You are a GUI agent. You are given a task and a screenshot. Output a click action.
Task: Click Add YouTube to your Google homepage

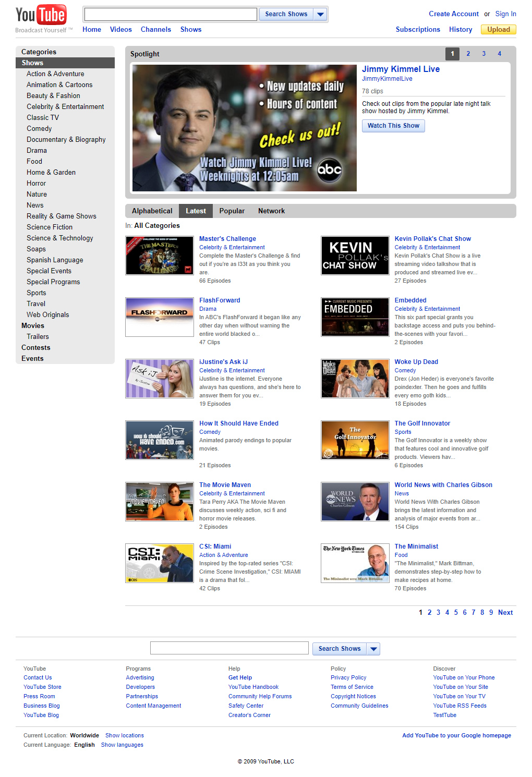(457, 736)
